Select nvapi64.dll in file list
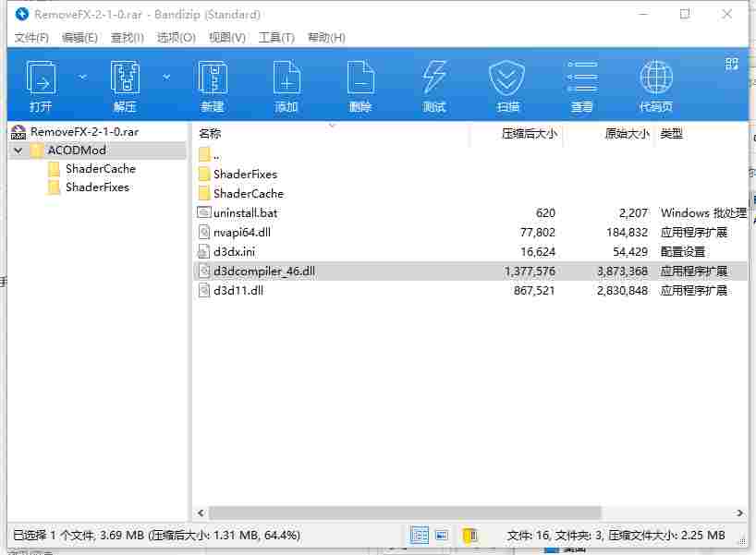756x555 pixels. coord(242,232)
